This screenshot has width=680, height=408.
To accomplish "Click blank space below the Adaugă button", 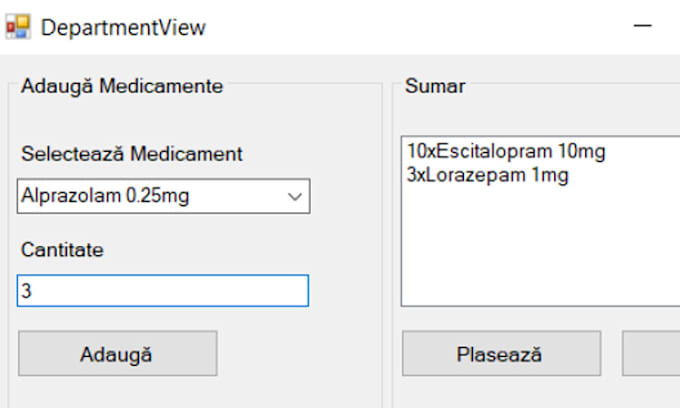I will click(118, 392).
